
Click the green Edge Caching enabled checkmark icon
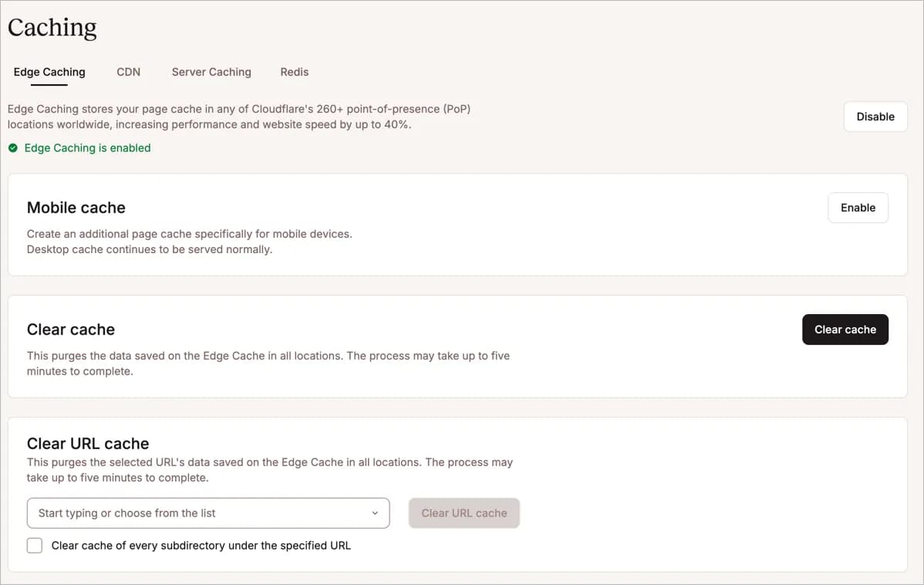click(x=13, y=148)
